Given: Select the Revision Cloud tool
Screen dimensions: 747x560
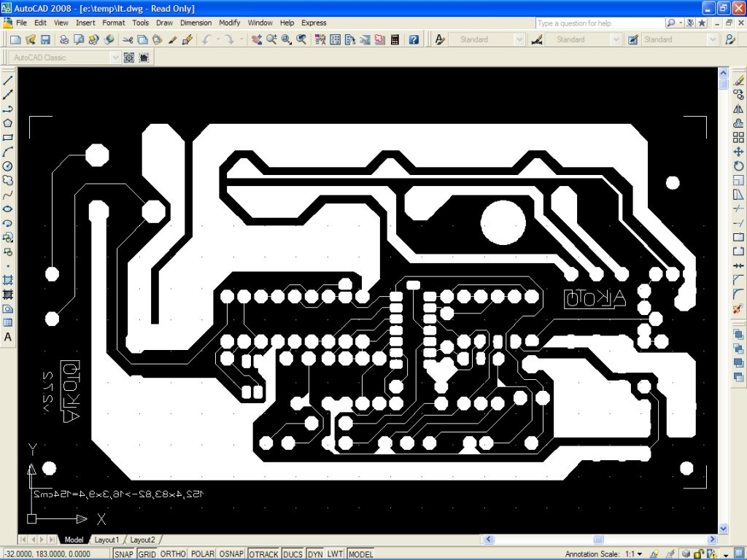Looking at the screenshot, I should [x=7, y=181].
